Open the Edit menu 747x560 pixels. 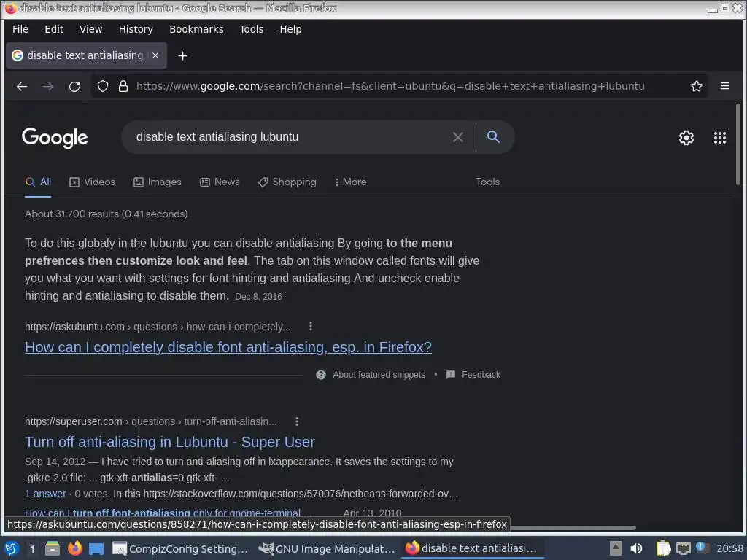(54, 29)
